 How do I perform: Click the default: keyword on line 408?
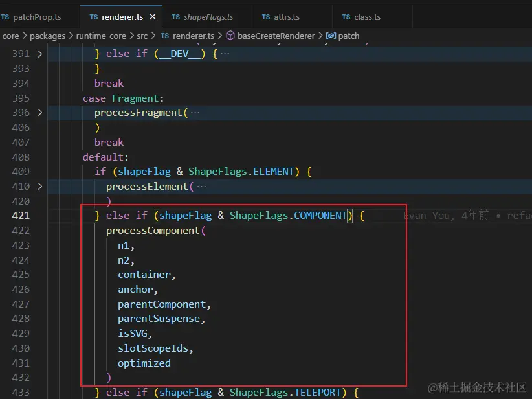[x=105, y=157]
